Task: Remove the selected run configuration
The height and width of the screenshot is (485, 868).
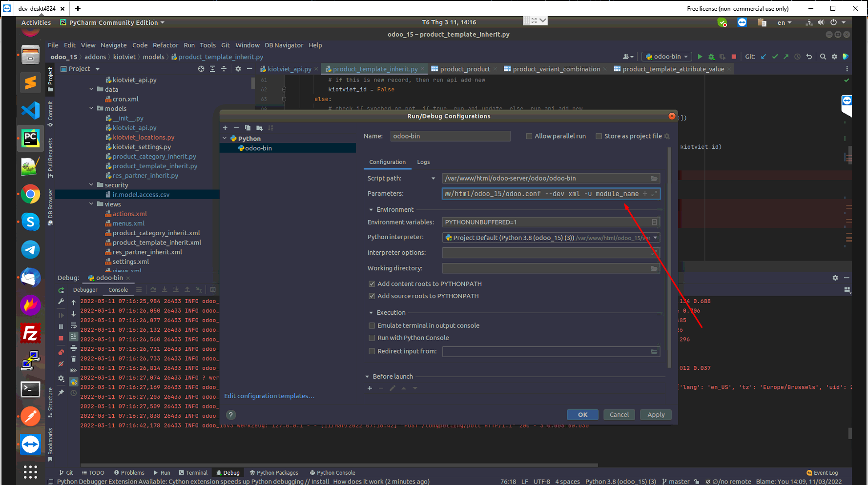Action: pos(236,128)
